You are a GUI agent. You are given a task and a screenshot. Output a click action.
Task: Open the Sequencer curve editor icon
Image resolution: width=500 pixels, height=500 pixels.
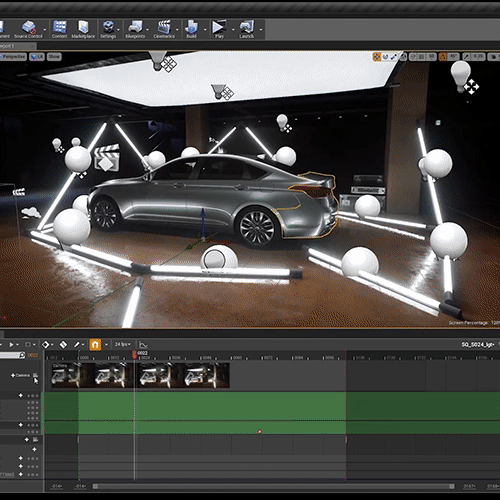point(143,344)
